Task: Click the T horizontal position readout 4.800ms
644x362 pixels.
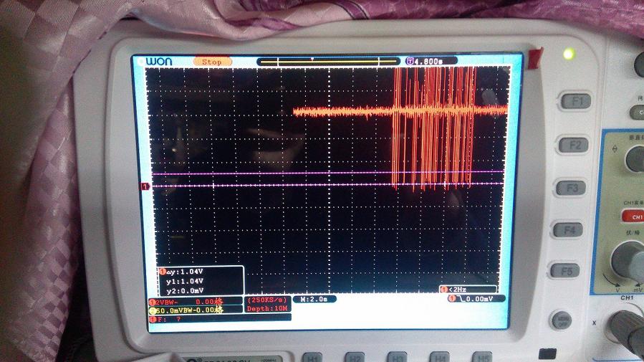Action: click(x=428, y=62)
